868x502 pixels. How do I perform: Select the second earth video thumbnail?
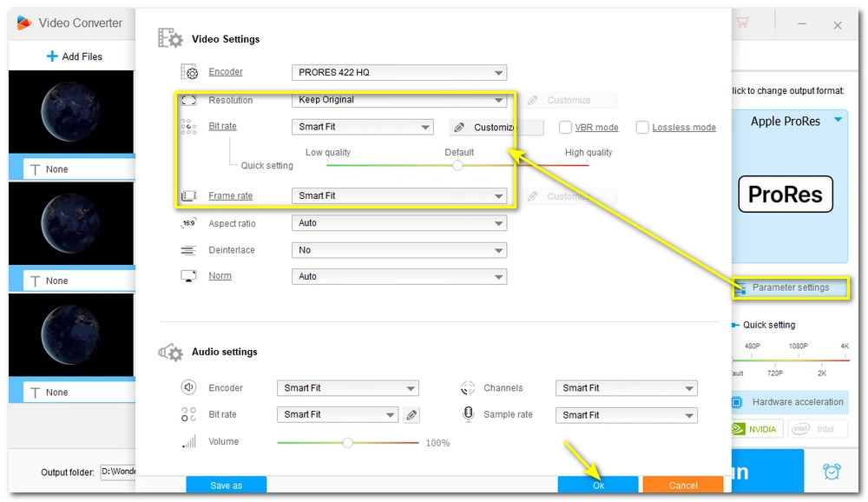point(71,224)
